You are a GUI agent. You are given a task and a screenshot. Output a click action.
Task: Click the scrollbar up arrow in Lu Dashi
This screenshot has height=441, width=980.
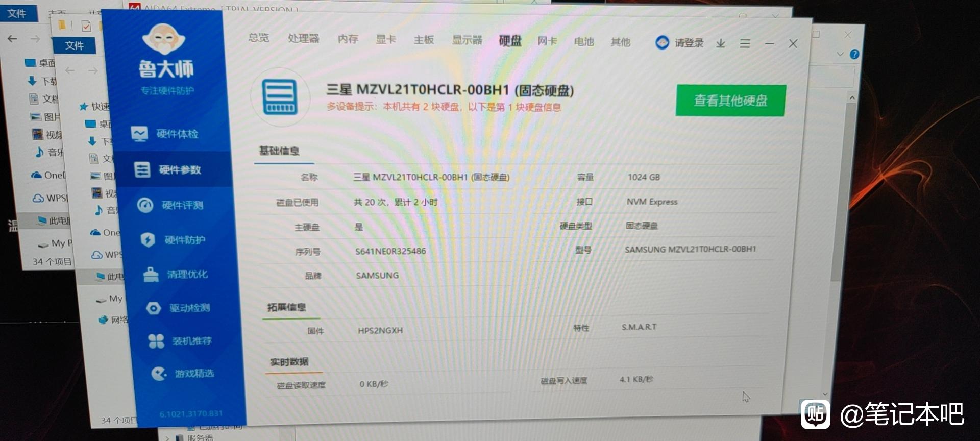(x=852, y=97)
